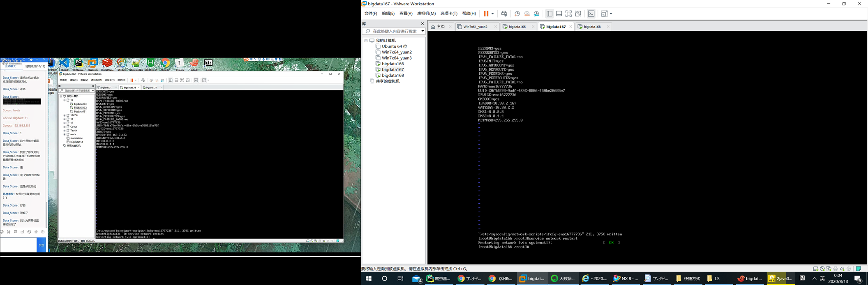Close the 库 library panel
The height and width of the screenshot is (285, 868).
422,24
